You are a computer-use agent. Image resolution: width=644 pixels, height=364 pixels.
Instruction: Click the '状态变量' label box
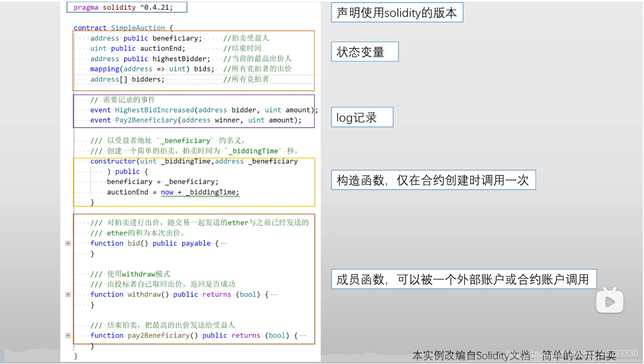tap(365, 52)
